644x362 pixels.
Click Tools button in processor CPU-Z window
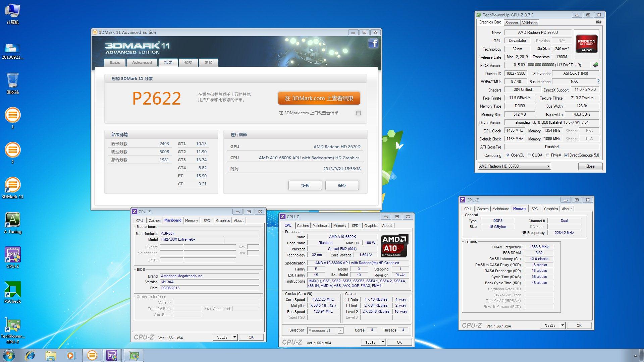(x=370, y=342)
